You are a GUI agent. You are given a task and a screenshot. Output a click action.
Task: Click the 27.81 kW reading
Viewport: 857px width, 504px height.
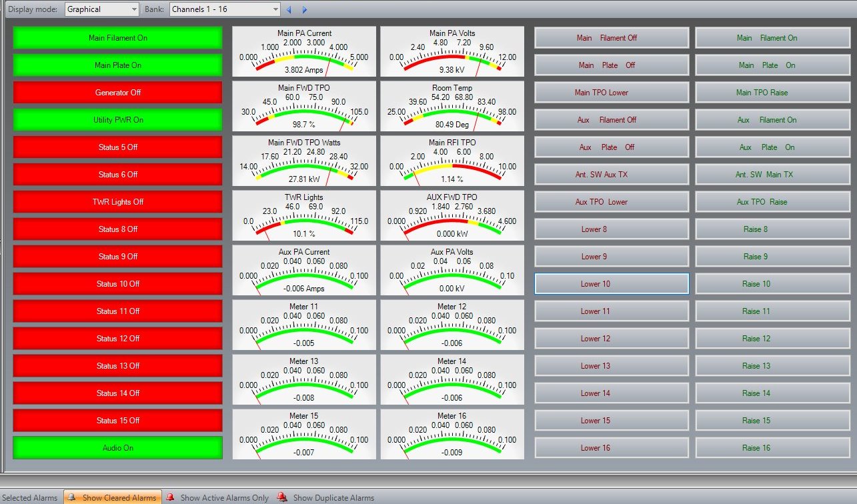point(304,179)
